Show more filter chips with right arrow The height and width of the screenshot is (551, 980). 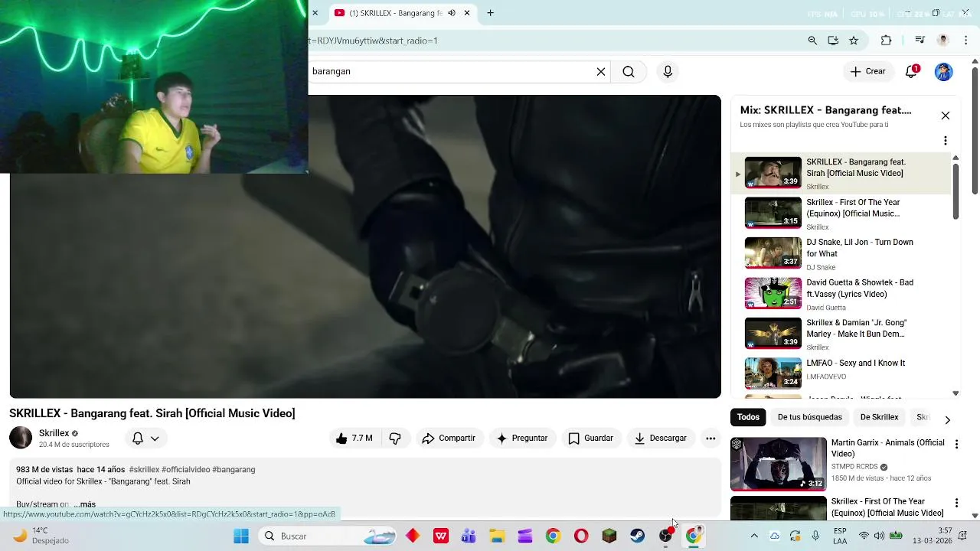click(947, 419)
